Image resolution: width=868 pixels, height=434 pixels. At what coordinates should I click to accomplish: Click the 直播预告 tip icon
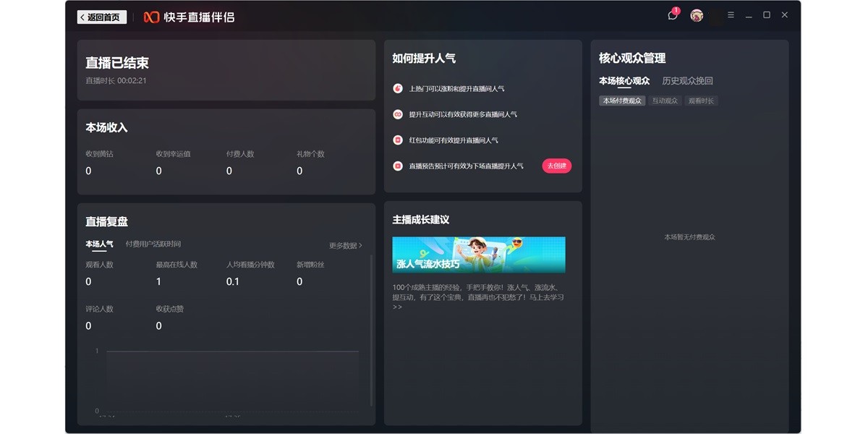(x=398, y=166)
